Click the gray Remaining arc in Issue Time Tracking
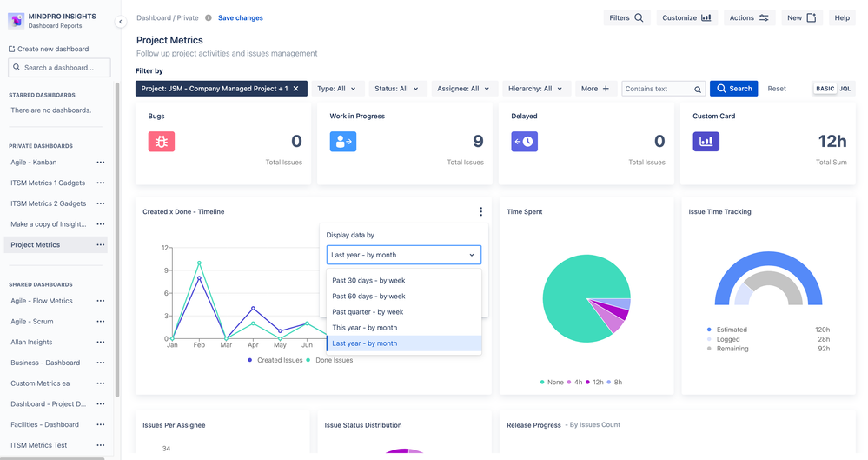868x460 pixels. pos(784,282)
